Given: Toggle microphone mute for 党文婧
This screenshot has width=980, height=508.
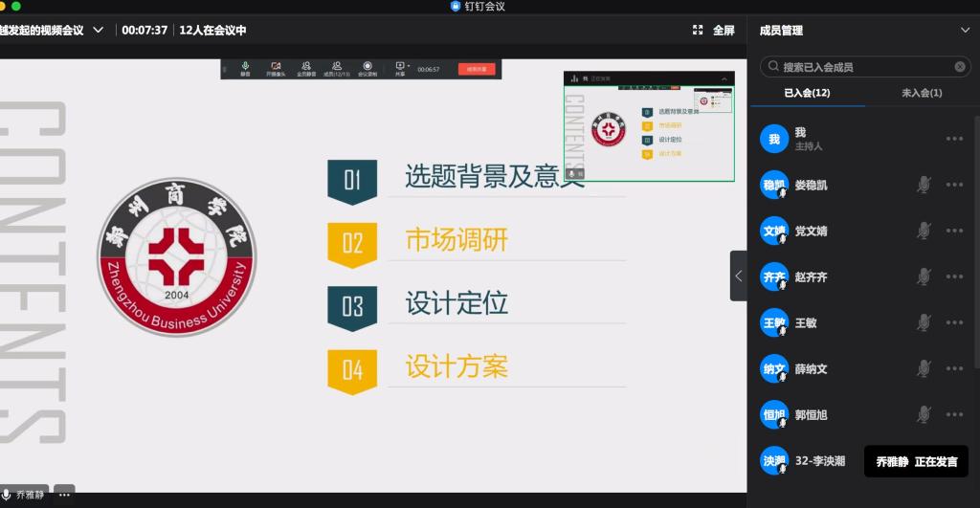Looking at the screenshot, I should pos(924,231).
